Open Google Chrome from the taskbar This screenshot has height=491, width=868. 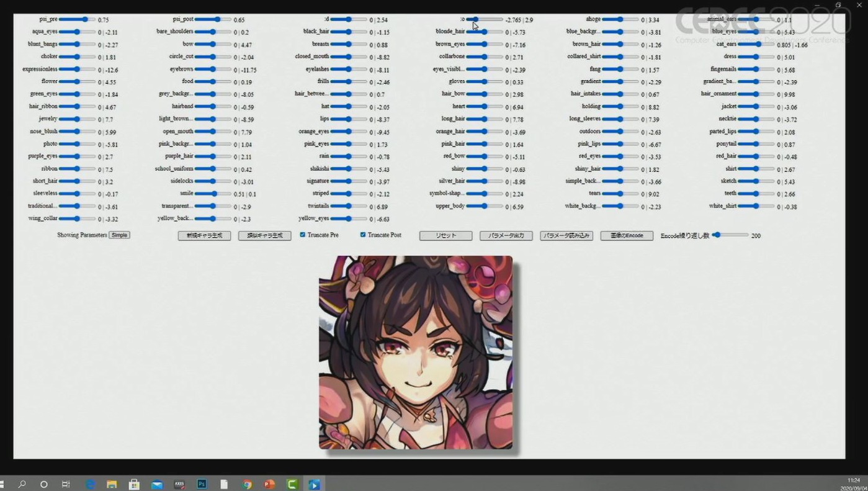247,484
